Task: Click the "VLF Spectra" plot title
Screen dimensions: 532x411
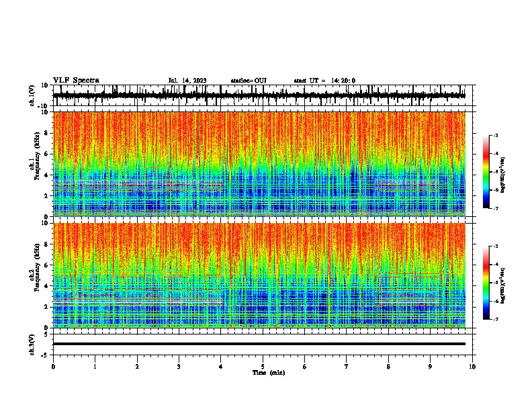Action: coord(76,81)
